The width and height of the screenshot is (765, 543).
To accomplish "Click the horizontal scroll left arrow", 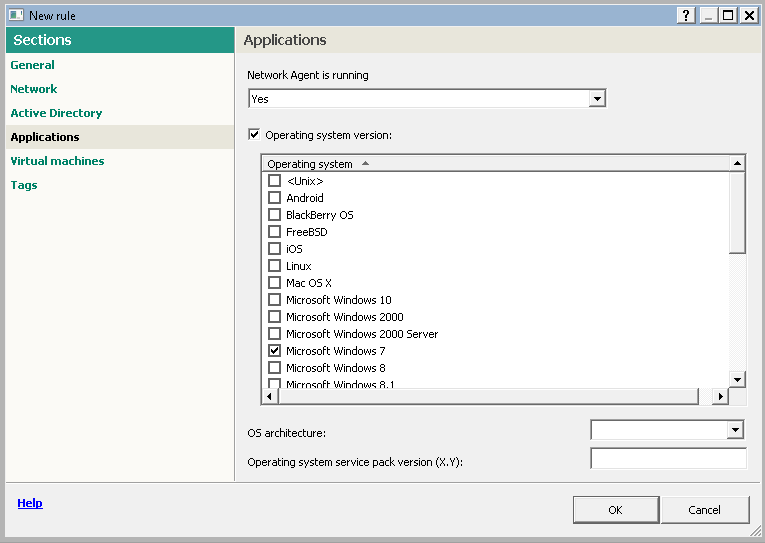I will (270, 396).
